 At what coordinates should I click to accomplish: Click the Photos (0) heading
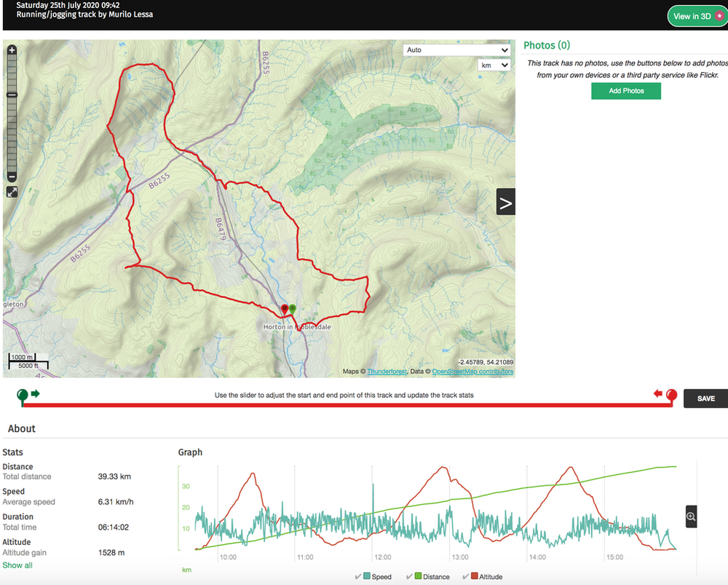[547, 44]
